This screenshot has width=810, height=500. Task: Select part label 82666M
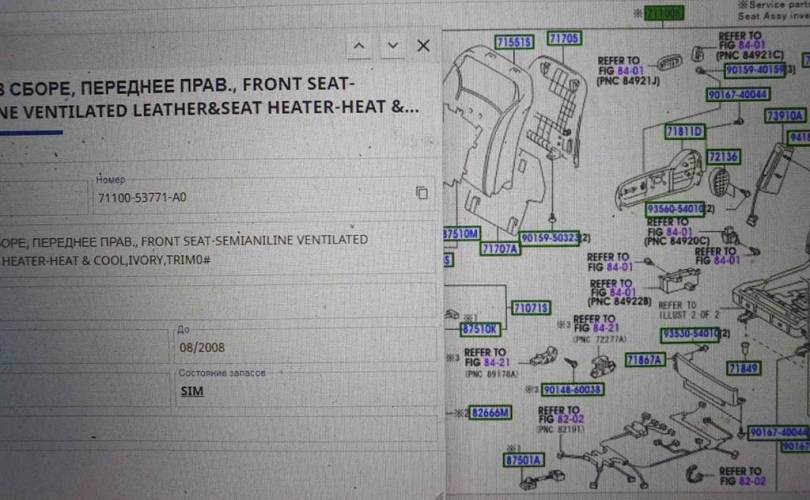tap(490, 412)
